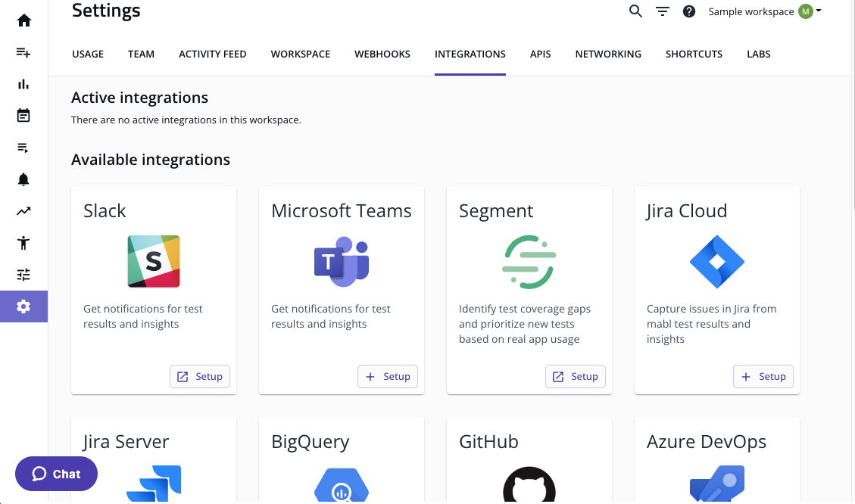
Task: Switch to the USAGE tab
Action: [88, 54]
